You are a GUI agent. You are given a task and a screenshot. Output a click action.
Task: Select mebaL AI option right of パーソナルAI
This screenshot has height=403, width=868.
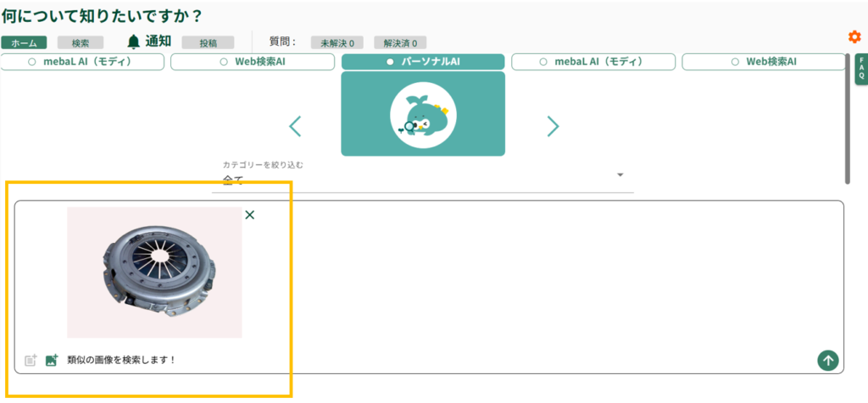point(593,62)
